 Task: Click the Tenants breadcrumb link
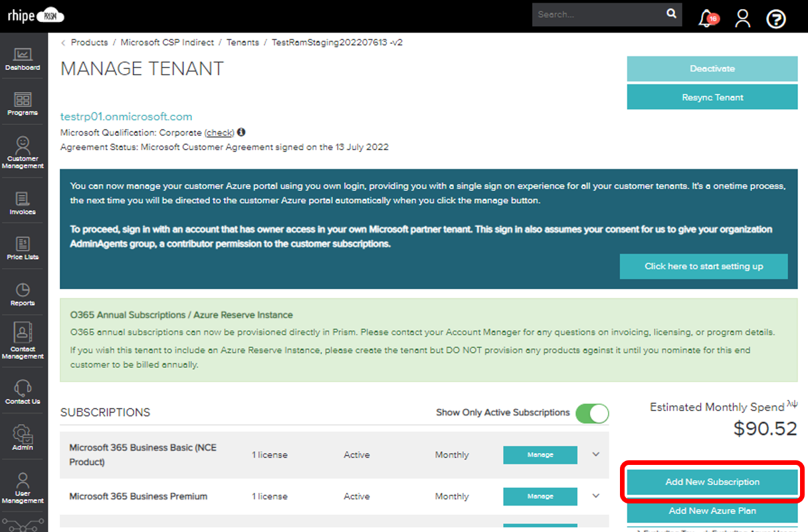[x=243, y=43]
